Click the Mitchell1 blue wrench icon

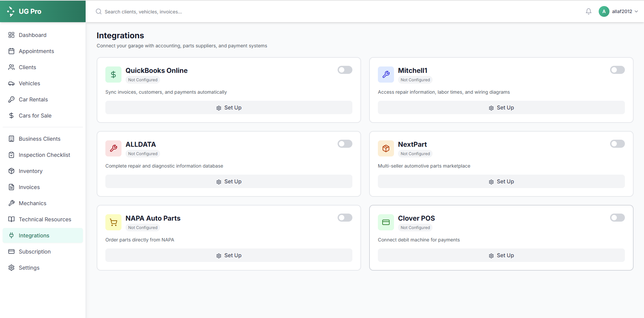click(386, 75)
